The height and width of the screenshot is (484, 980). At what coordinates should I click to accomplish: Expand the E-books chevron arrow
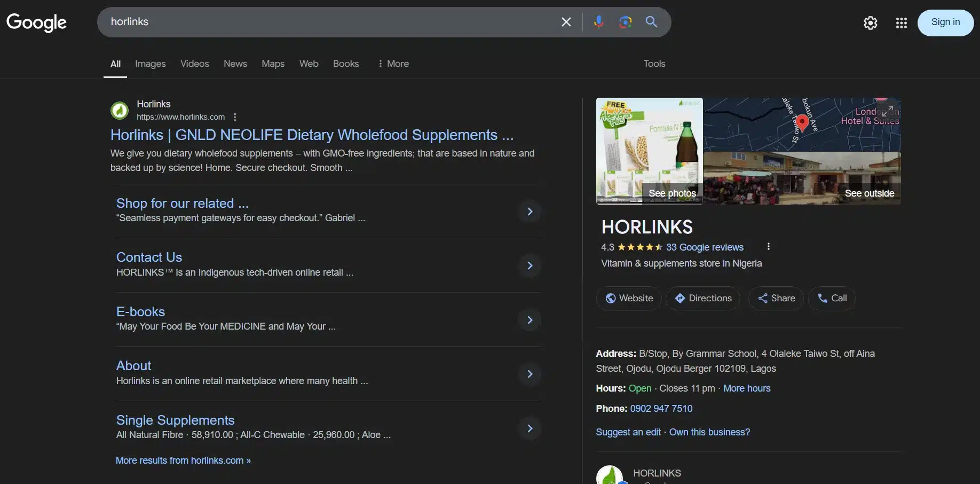[x=529, y=320]
